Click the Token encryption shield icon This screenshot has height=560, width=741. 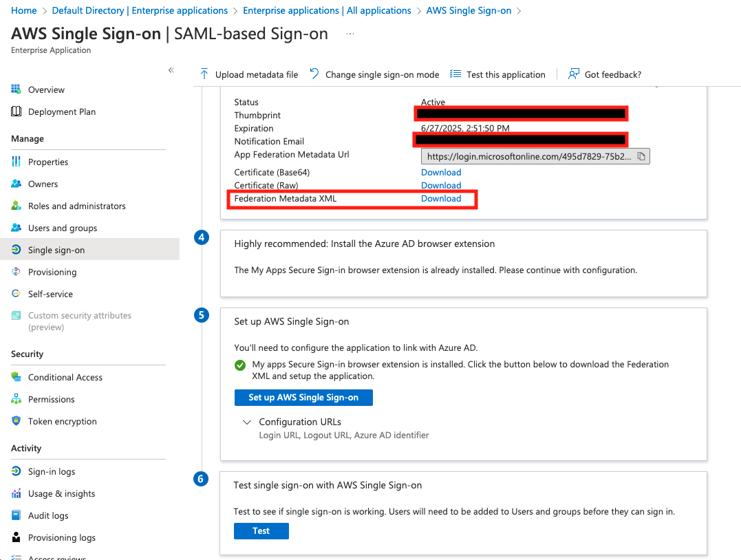[16, 420]
